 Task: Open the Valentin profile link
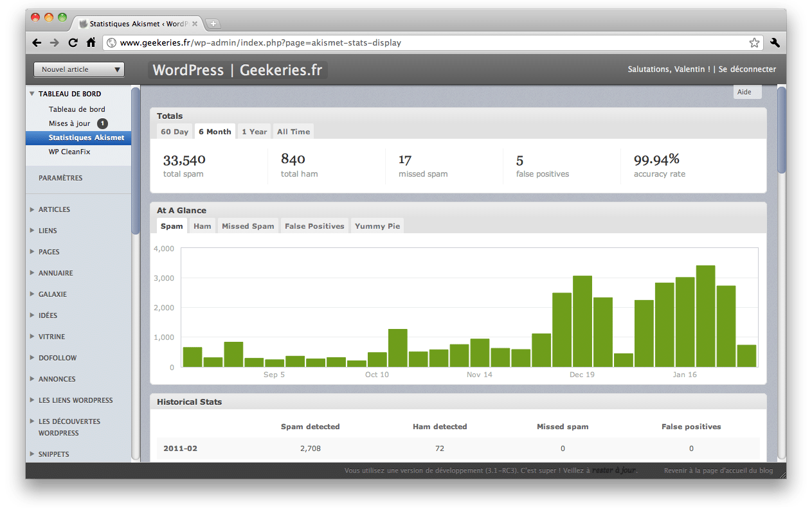(691, 69)
